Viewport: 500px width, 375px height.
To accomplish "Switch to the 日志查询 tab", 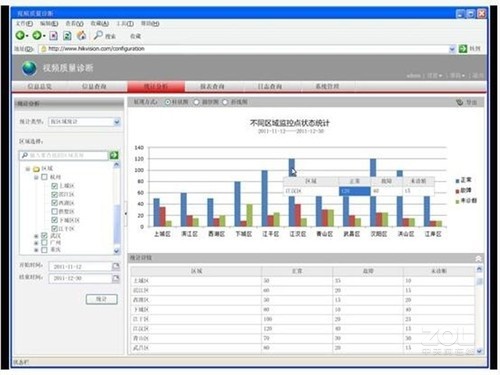I will [270, 86].
